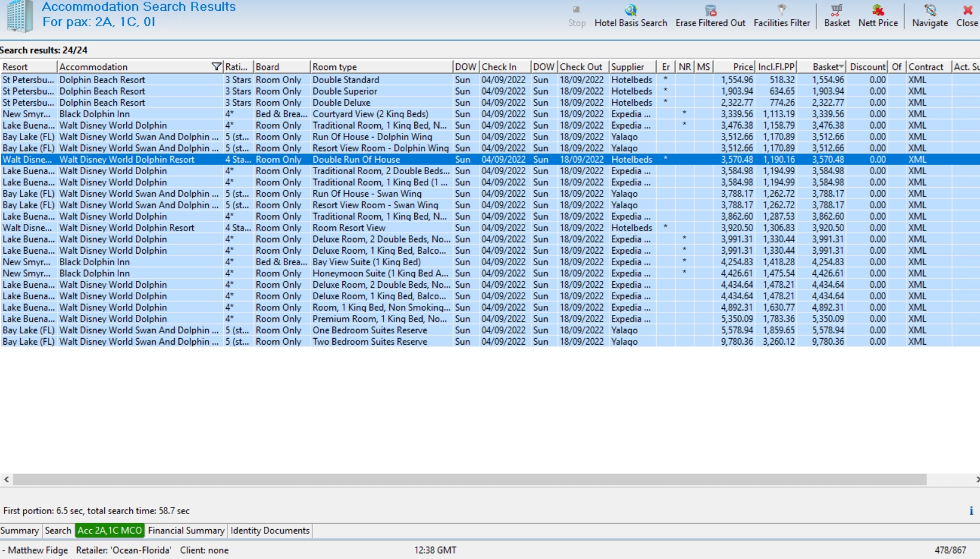Select the Double Superior room row
980x559 pixels.
pos(490,91)
